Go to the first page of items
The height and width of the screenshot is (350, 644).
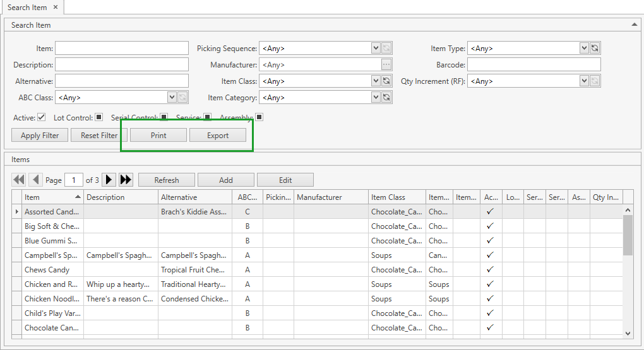(19, 180)
